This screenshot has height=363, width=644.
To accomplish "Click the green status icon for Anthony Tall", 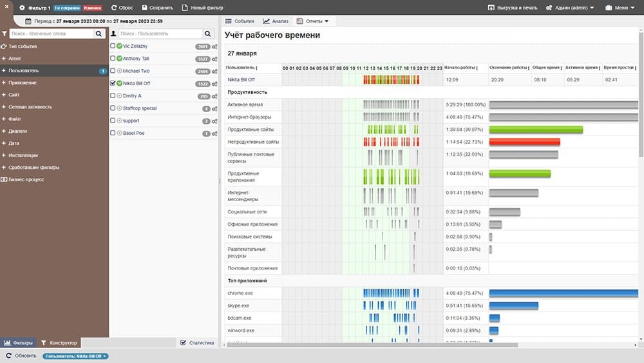I will click(x=119, y=59).
